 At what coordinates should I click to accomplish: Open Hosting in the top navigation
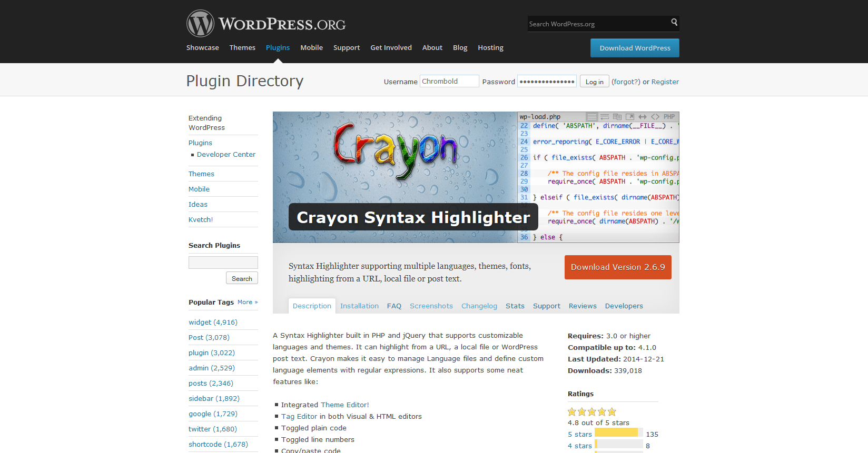coord(491,48)
